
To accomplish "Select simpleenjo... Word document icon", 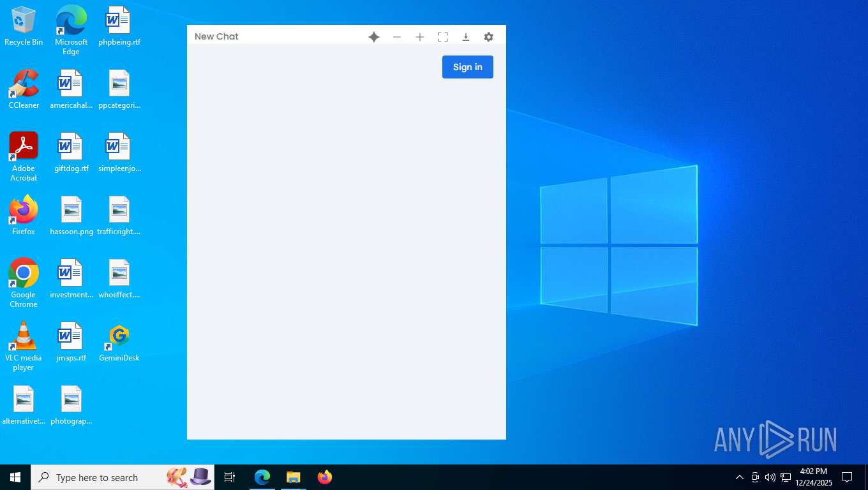I will point(119,153).
